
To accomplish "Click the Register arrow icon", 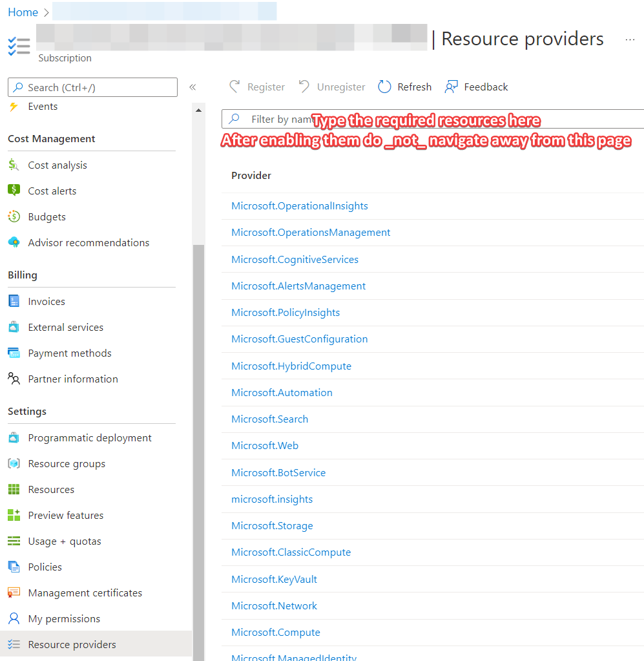I will tap(234, 87).
